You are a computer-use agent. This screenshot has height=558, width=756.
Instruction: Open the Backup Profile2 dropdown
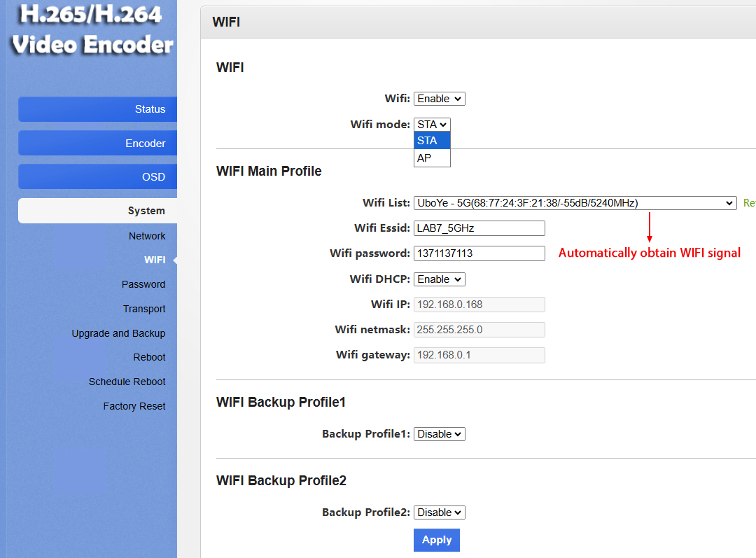(x=439, y=512)
